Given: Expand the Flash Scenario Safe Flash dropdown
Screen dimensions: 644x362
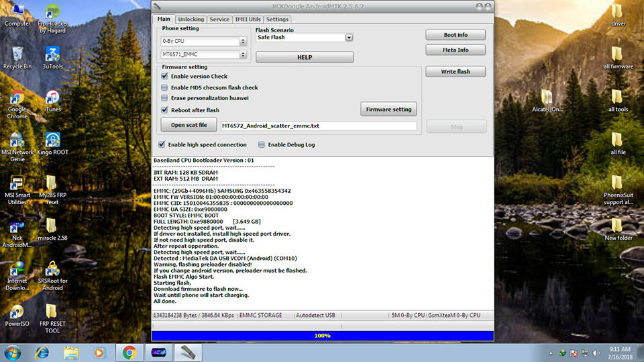Looking at the screenshot, I should coord(349,38).
